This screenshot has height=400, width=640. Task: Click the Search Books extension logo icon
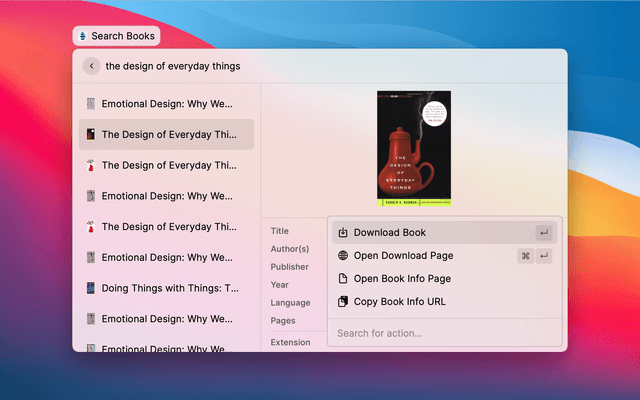coord(82,36)
